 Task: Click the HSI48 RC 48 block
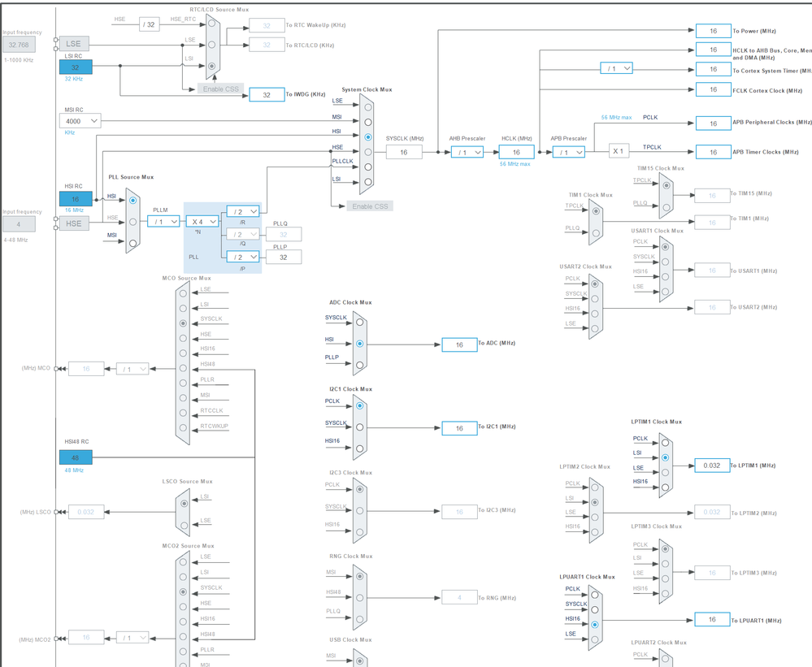click(76, 457)
